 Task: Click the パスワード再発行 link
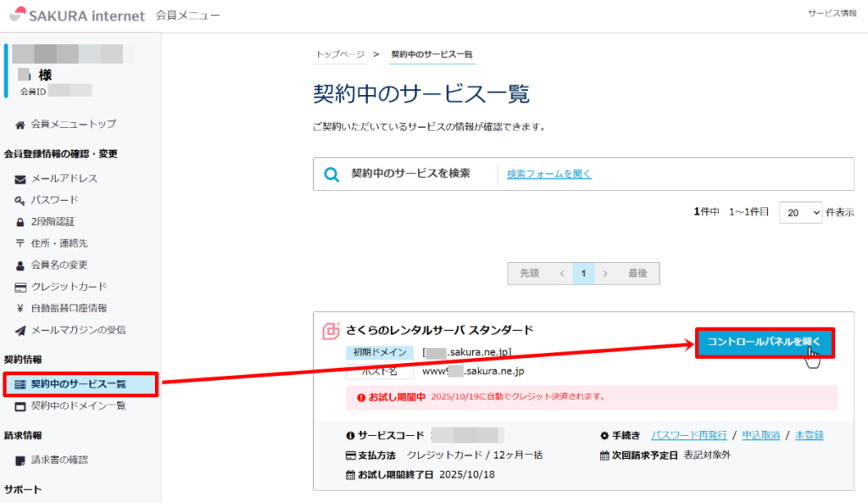[688, 435]
